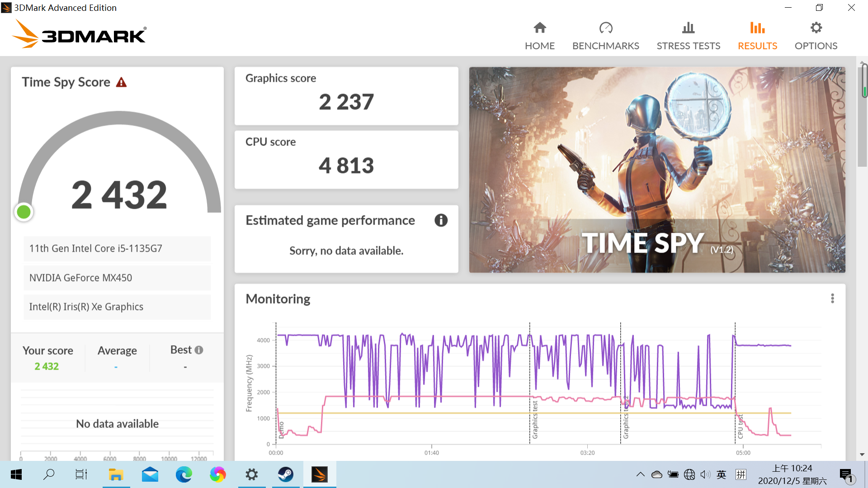Screen dimensions: 868x488
Task: Click the volume speaker tray icon
Action: (x=705, y=474)
